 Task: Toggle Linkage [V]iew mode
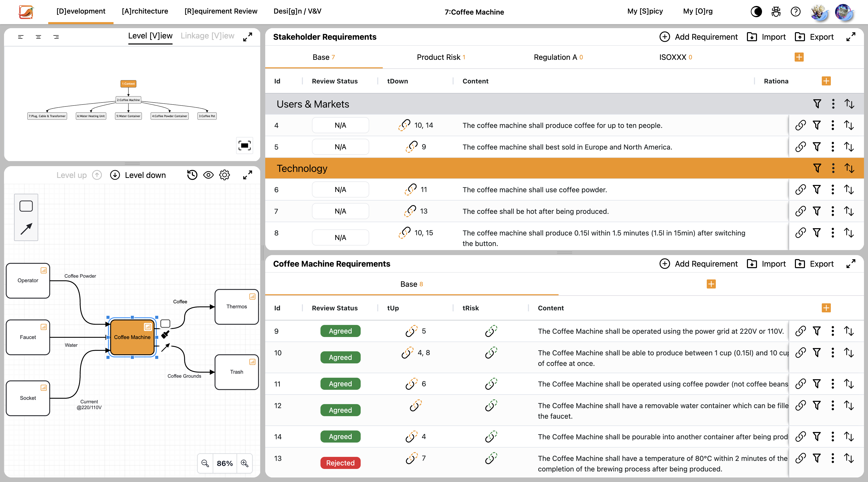click(x=207, y=36)
